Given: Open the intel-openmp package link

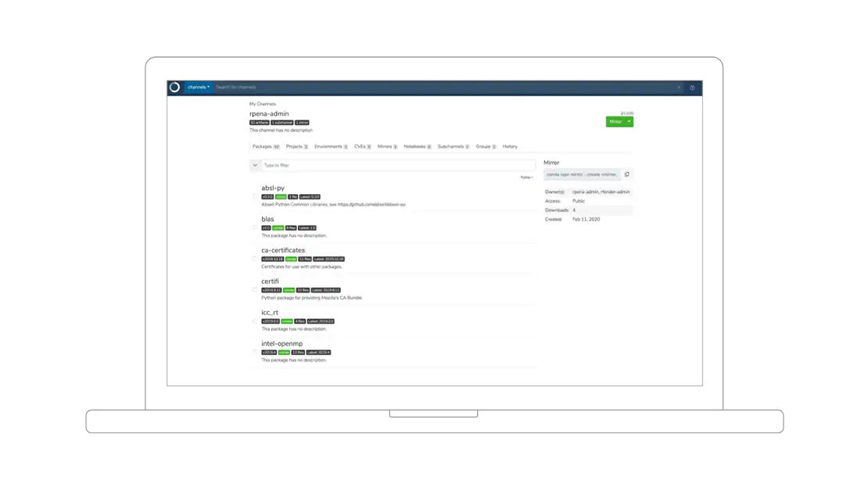Looking at the screenshot, I should (282, 343).
